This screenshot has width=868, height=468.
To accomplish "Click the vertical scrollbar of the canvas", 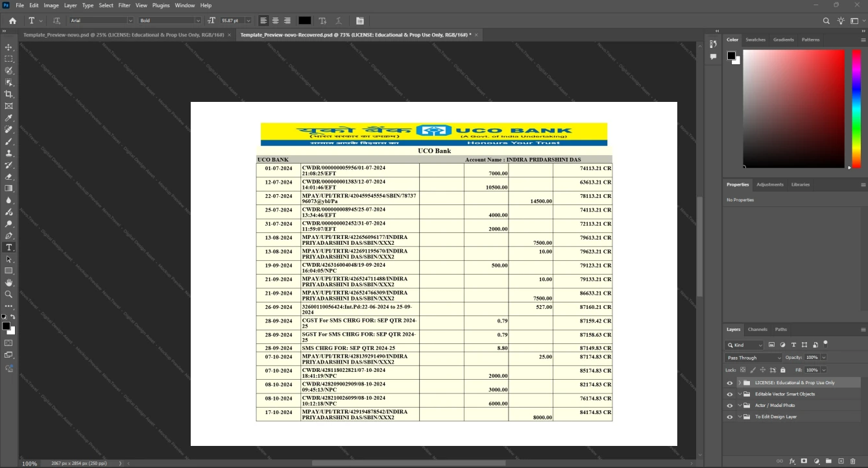I will 700,248.
